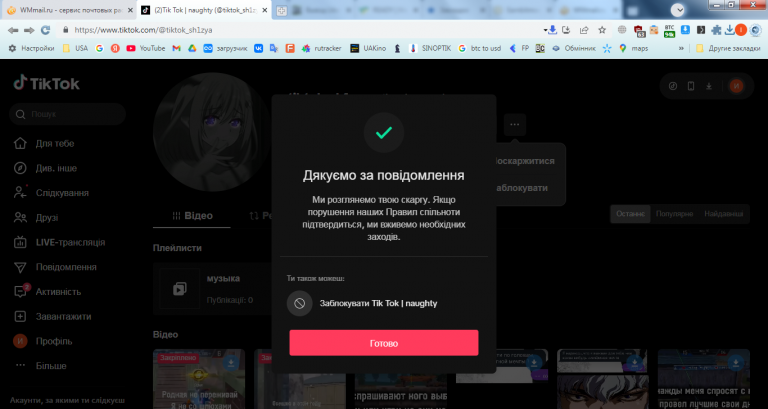Open the BTC price extension icon
This screenshot has height=409, width=768.
pyautogui.click(x=669, y=30)
